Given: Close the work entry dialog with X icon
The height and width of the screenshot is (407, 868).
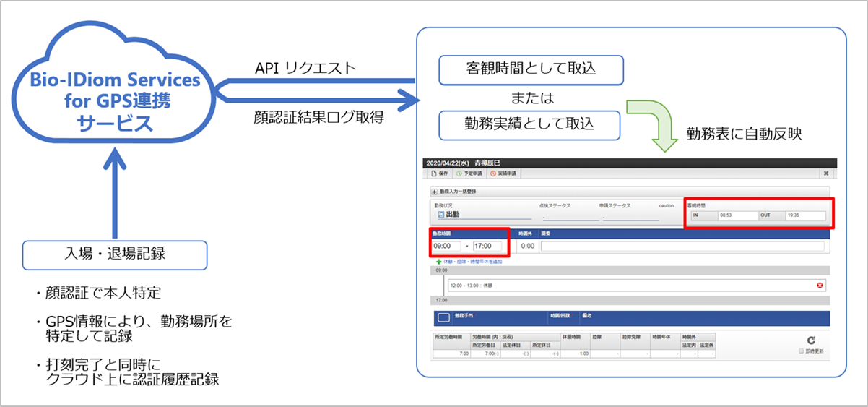Looking at the screenshot, I should (x=825, y=173).
